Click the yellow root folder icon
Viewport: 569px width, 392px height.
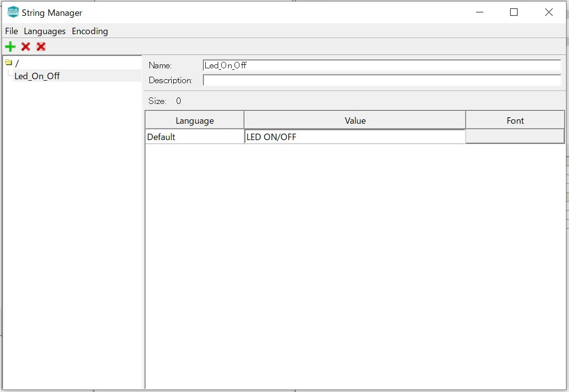8,63
